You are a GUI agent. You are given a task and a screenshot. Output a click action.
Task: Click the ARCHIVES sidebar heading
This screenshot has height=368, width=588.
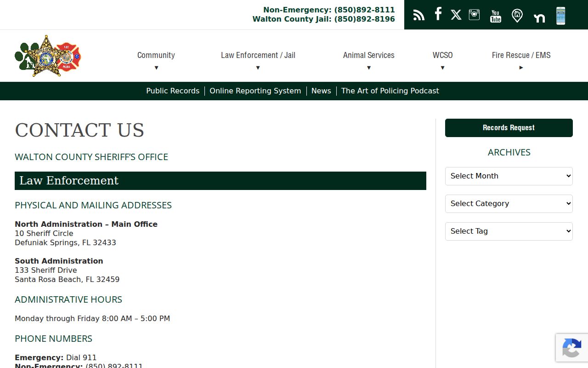click(509, 152)
